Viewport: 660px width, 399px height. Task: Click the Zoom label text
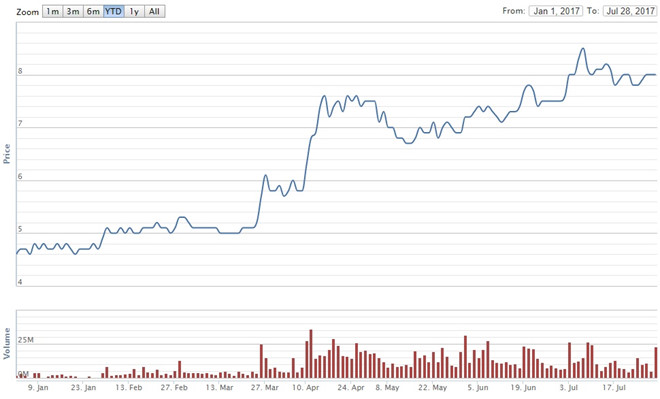point(27,12)
